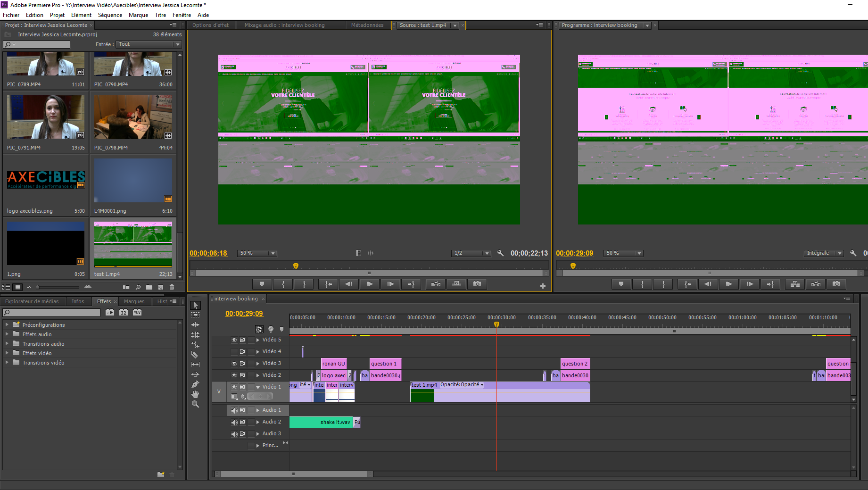The image size is (868, 490).
Task: Click Overwrite button in Source monitor
Action: [x=456, y=284]
